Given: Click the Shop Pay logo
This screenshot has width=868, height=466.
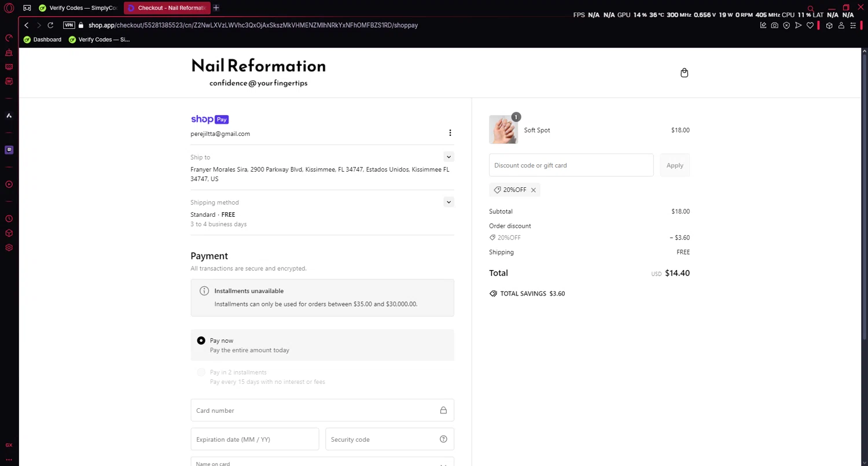Looking at the screenshot, I should (x=209, y=120).
